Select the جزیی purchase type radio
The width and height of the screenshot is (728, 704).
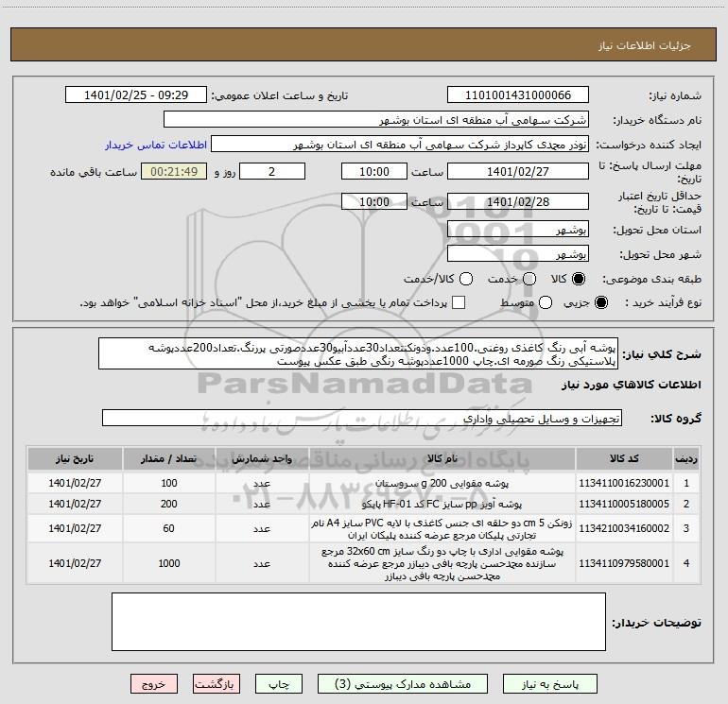(x=600, y=302)
